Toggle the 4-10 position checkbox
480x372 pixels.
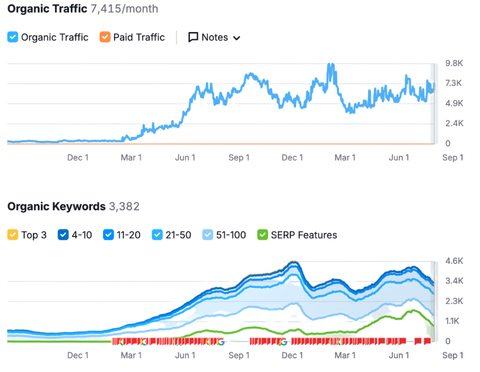tap(63, 235)
